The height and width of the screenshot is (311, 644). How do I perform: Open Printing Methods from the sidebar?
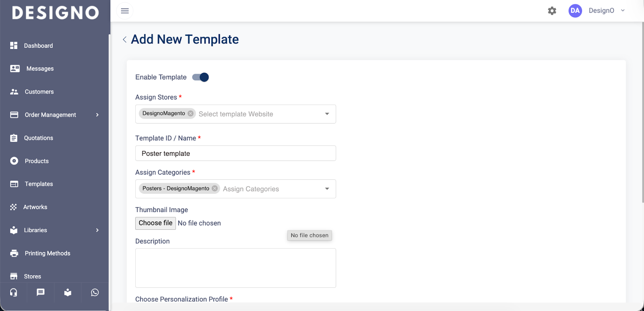click(x=47, y=253)
